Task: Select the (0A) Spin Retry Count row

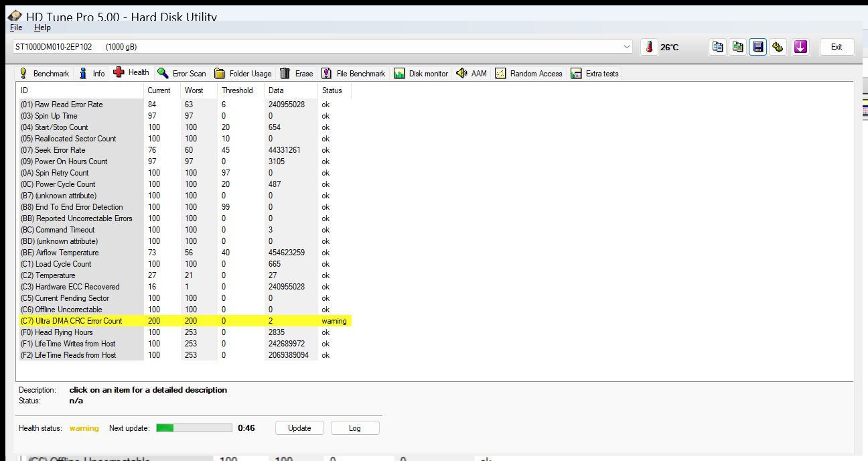Action: coord(184,173)
